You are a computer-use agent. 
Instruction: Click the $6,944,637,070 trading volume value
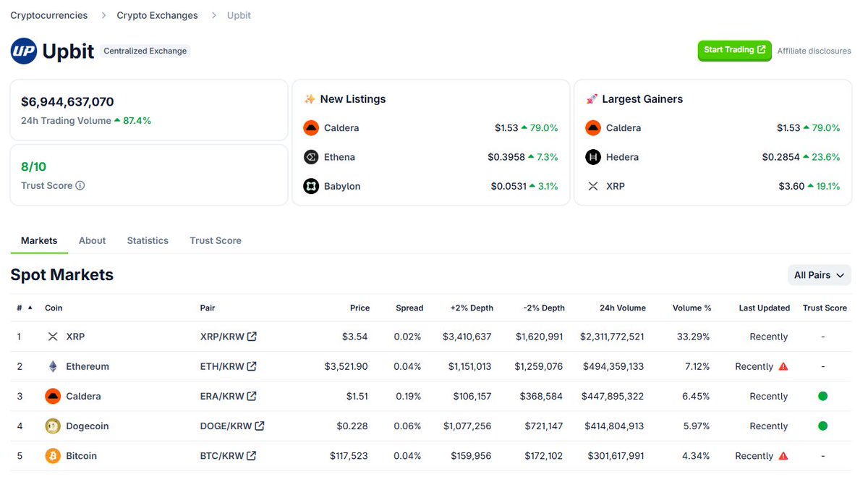pyautogui.click(x=67, y=102)
